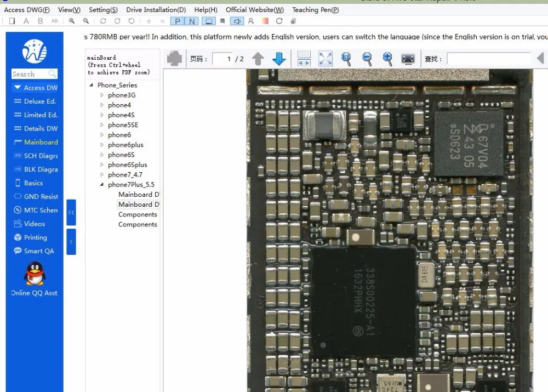548x392 pixels.
Task: Click the actual size 1:1 magnifier icon
Action: 346,59
